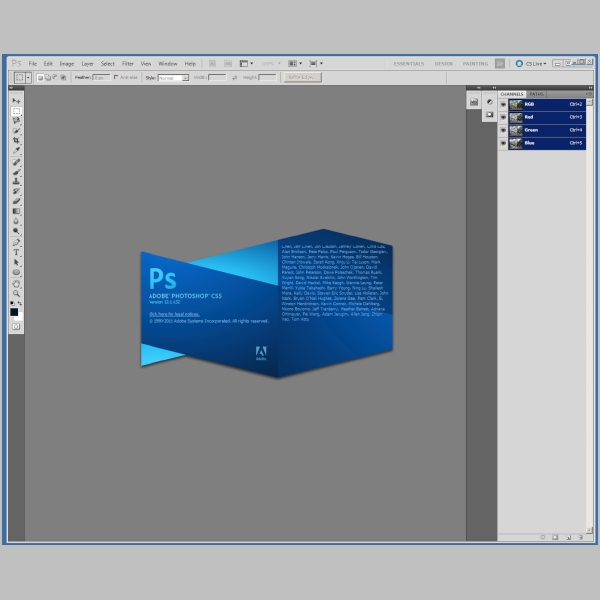The height and width of the screenshot is (600, 600).
Task: Toggle Quick Mask mode
Action: tap(16, 326)
